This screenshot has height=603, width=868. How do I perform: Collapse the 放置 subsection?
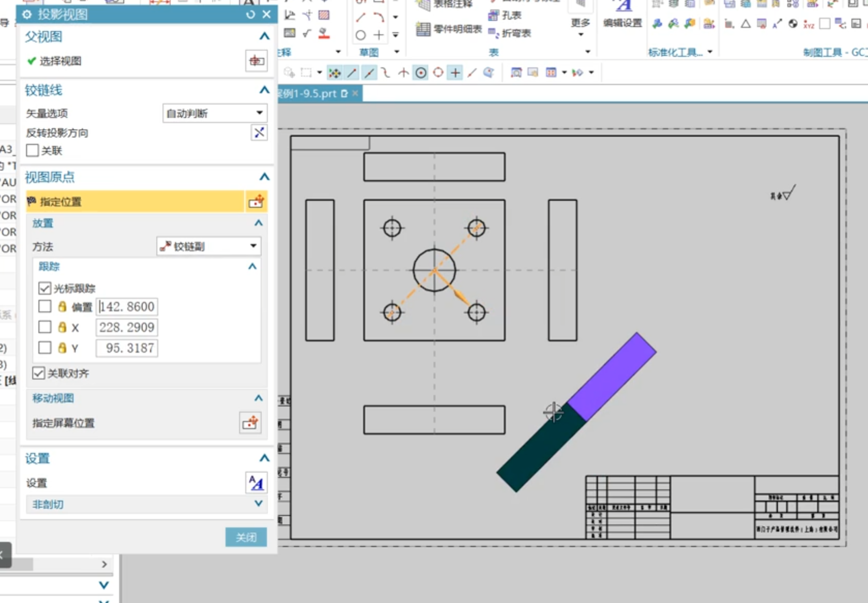pyautogui.click(x=258, y=223)
